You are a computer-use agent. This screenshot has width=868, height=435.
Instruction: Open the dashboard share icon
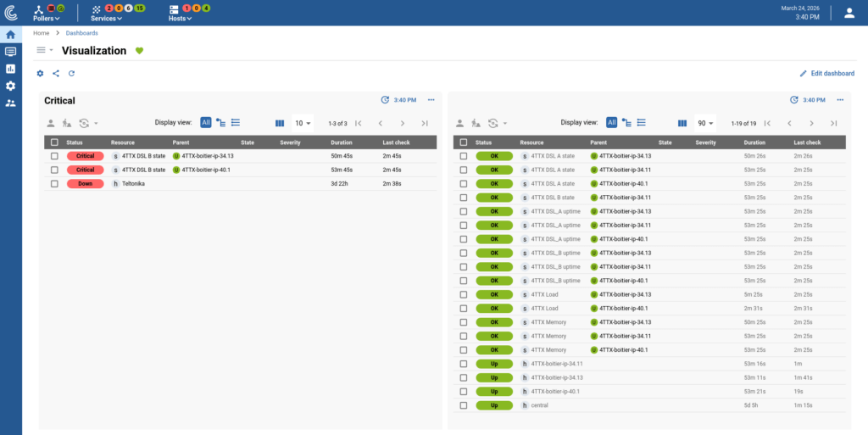coord(56,74)
